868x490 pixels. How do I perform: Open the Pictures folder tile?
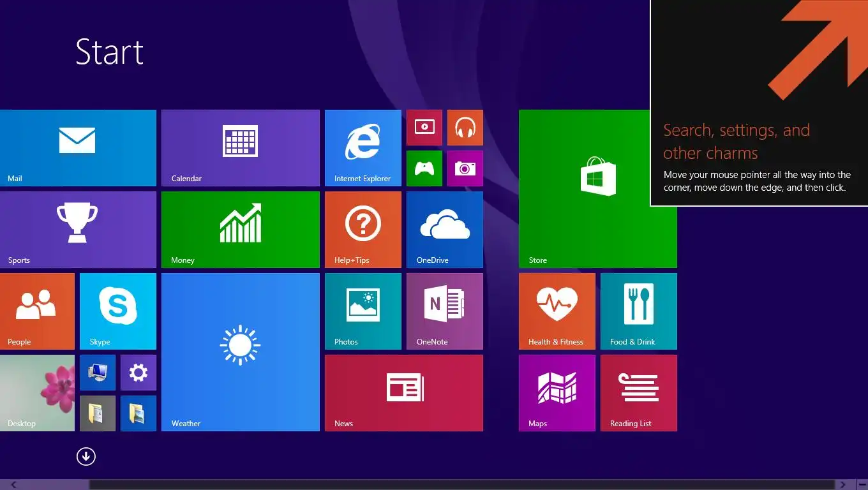(x=138, y=413)
